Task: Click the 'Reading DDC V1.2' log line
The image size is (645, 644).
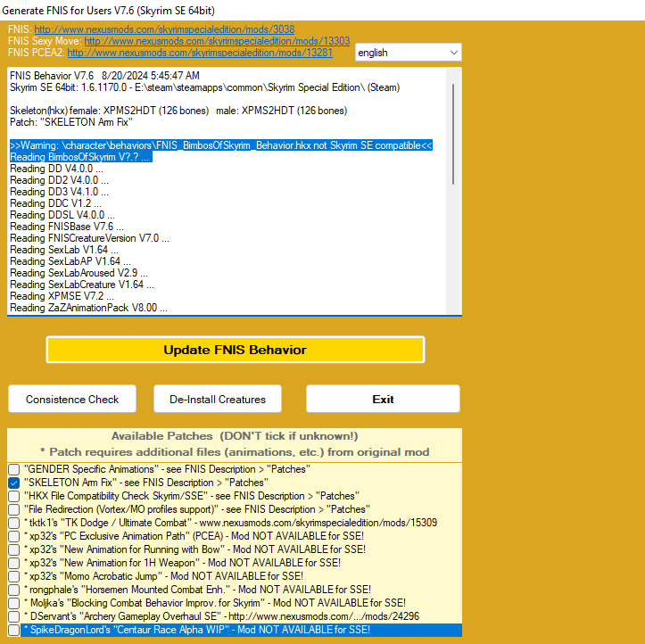Action: 55,203
